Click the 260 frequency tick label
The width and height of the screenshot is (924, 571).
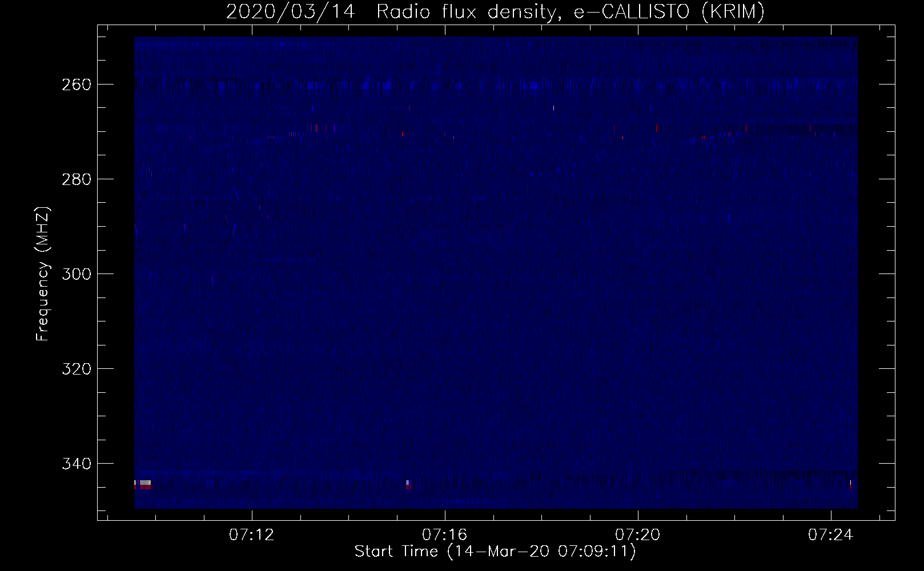pyautogui.click(x=77, y=85)
